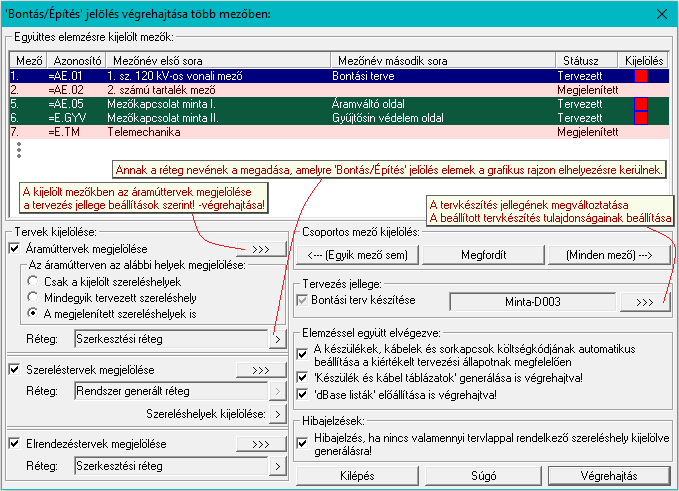
Task: Select 'Mindegyik tervezett szereléshely' radio option
Action: pyautogui.click(x=33, y=297)
